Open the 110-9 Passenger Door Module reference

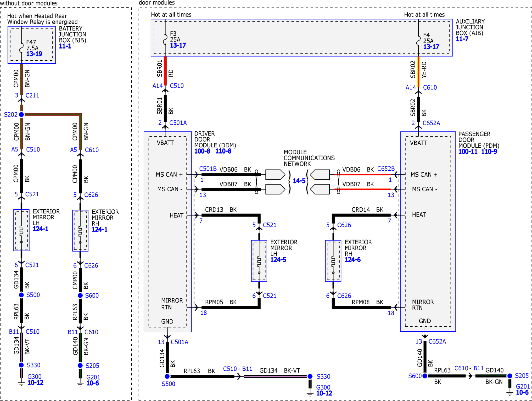click(489, 152)
